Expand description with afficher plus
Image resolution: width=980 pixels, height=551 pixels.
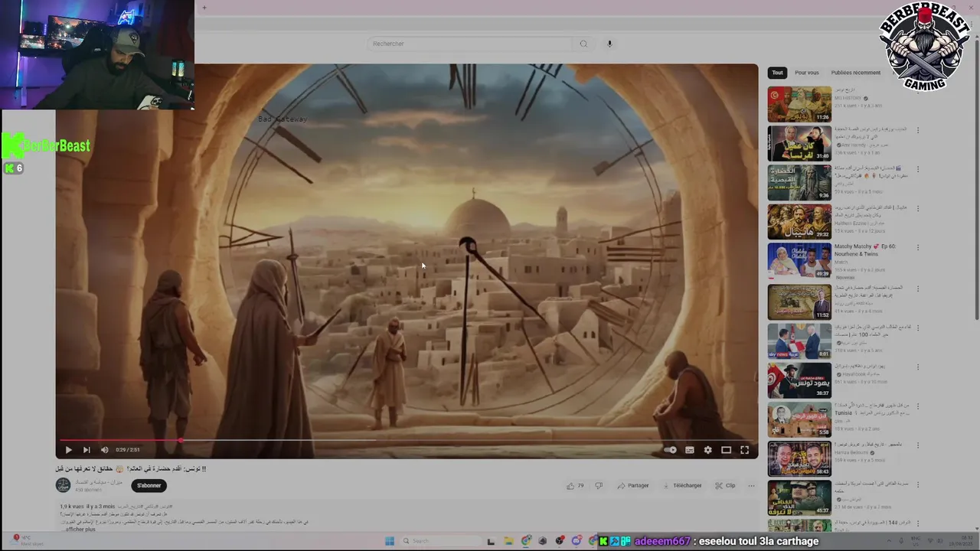80,529
